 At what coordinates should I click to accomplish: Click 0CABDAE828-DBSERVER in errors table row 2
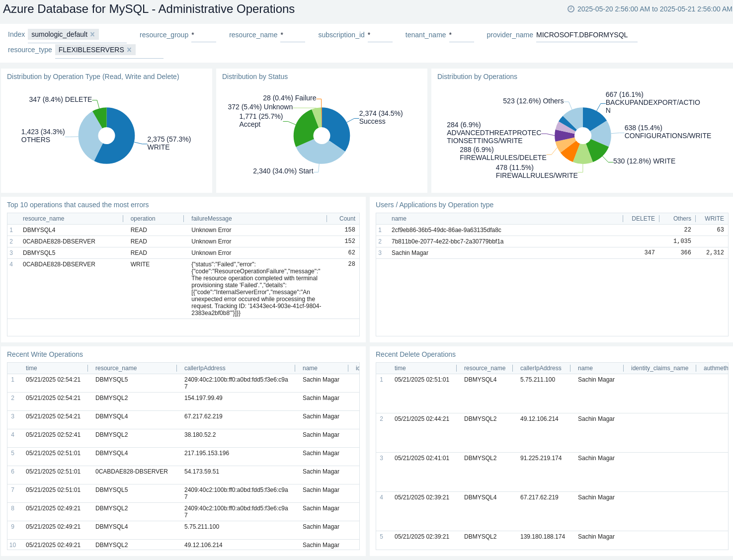[x=59, y=241]
